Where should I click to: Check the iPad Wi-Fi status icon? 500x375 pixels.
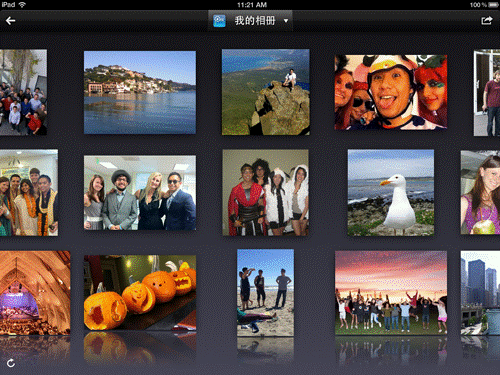click(22, 5)
